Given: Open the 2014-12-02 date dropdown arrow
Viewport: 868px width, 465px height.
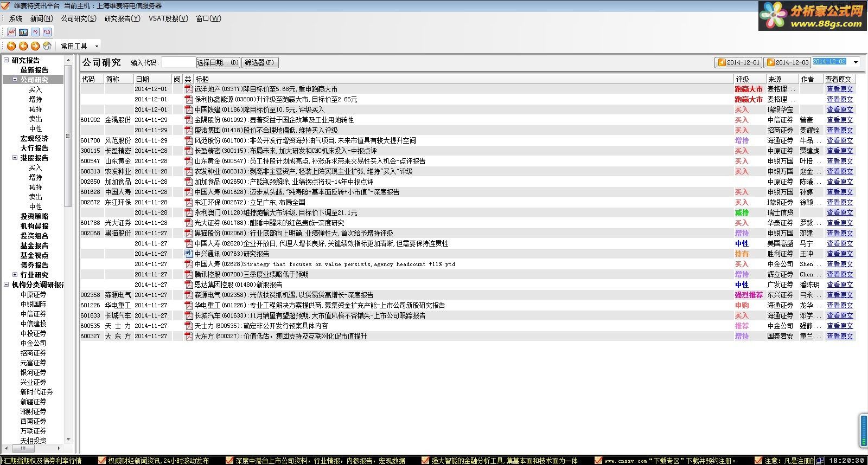Looking at the screenshot, I should [x=856, y=62].
